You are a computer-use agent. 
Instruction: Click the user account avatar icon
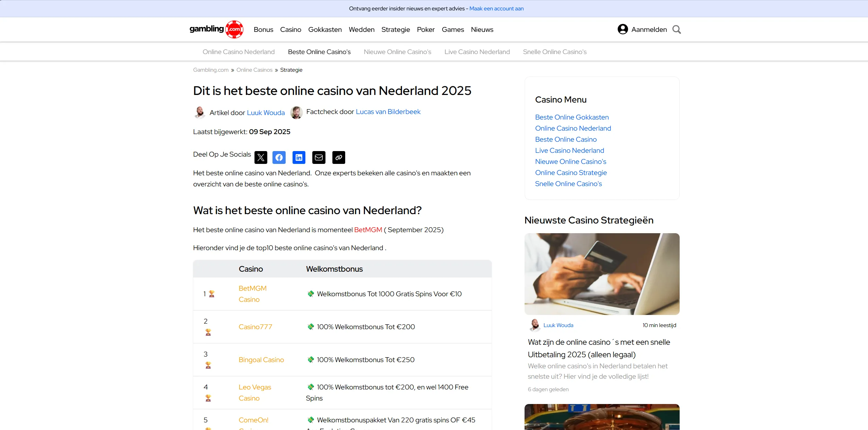click(x=623, y=29)
